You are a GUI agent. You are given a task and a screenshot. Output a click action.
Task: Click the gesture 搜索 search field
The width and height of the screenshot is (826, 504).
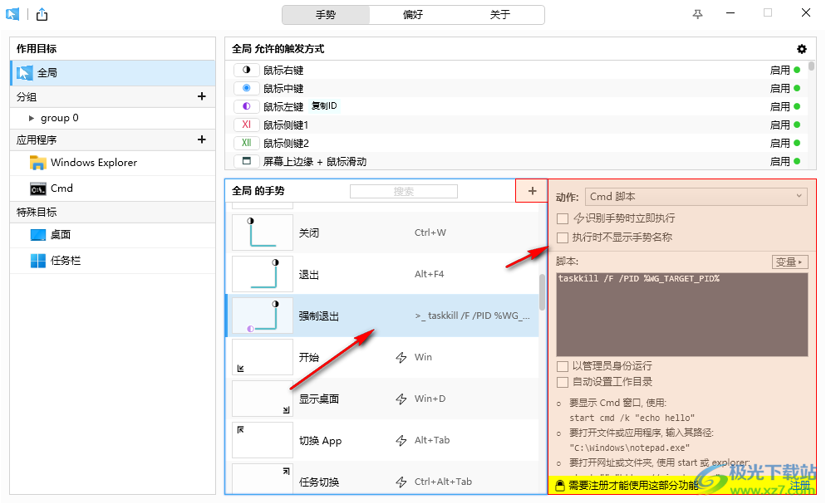(x=404, y=192)
